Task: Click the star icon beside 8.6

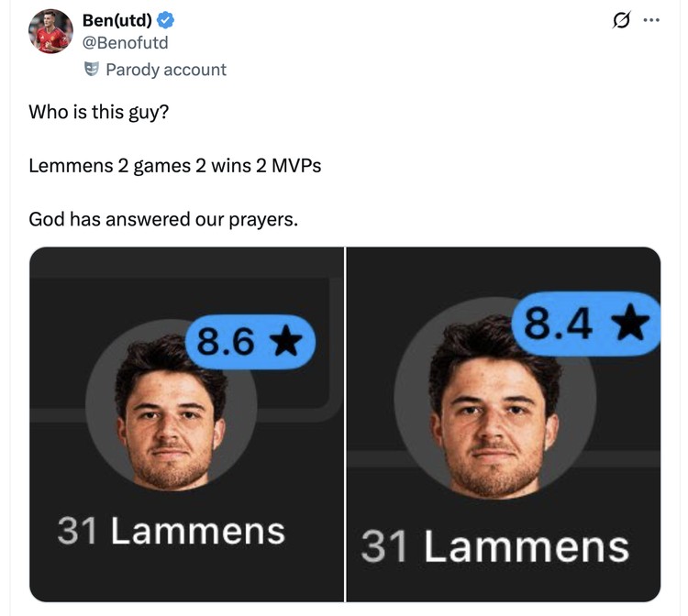Action: click(x=286, y=342)
